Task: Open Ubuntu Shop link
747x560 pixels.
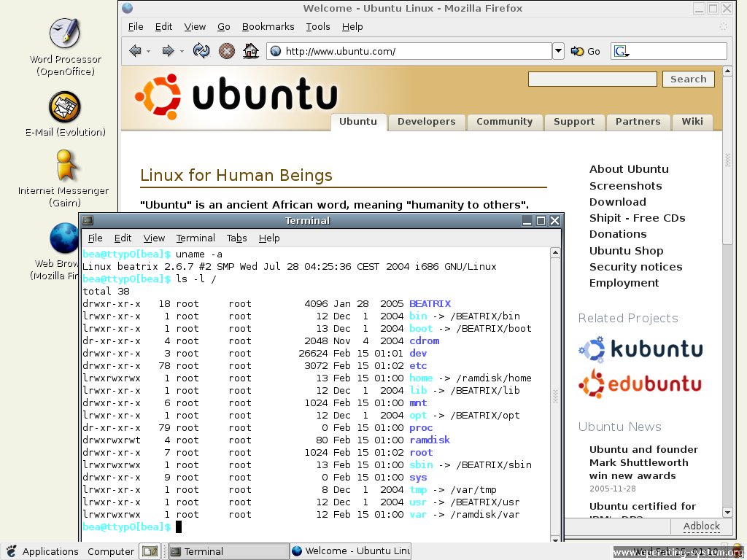Action: tap(626, 251)
